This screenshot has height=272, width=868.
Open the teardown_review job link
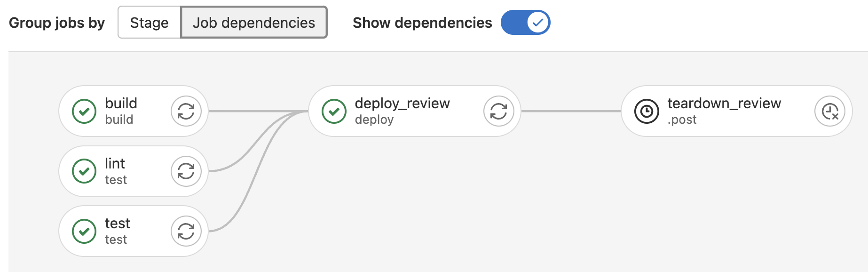tap(724, 104)
